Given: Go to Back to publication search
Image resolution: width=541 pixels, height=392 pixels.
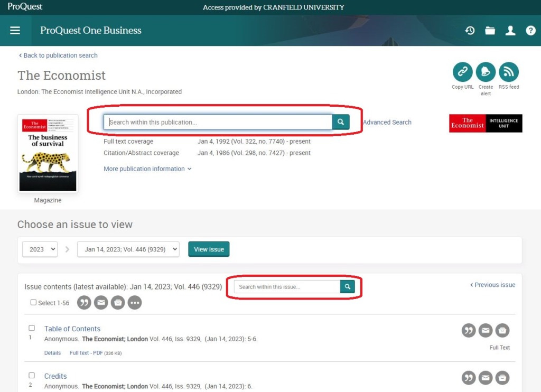Looking at the screenshot, I should click(58, 55).
